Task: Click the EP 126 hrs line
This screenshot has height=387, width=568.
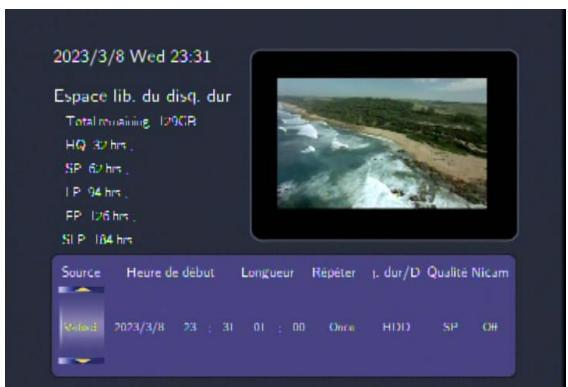Action: pyautogui.click(x=100, y=216)
